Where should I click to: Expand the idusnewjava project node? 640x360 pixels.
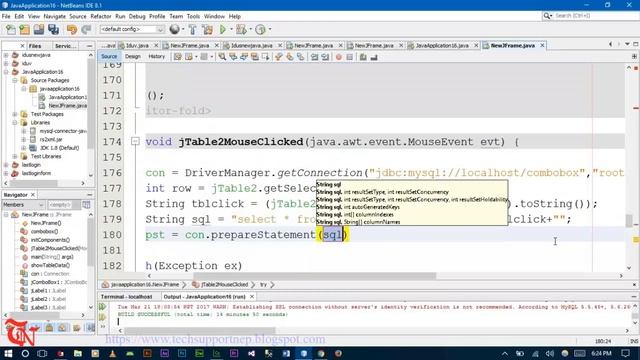pyautogui.click(x=6, y=55)
